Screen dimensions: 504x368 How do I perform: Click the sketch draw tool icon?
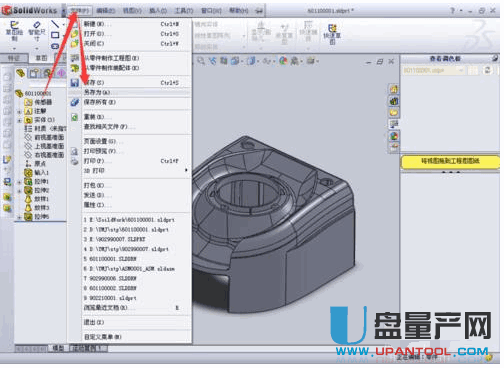pos(14,31)
